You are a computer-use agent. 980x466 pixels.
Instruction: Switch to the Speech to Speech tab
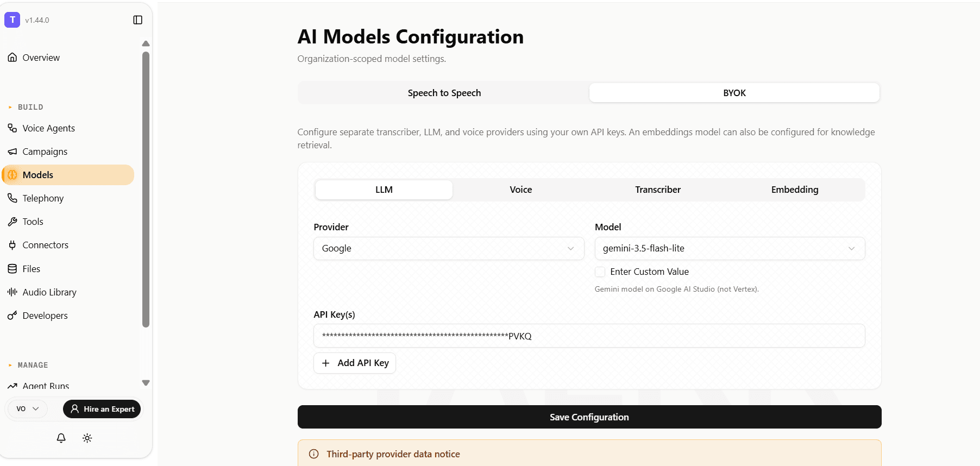444,93
